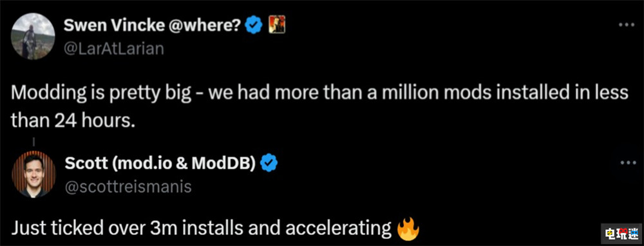
Task: Open the tweet text about a million mods
Action: tap(319, 106)
